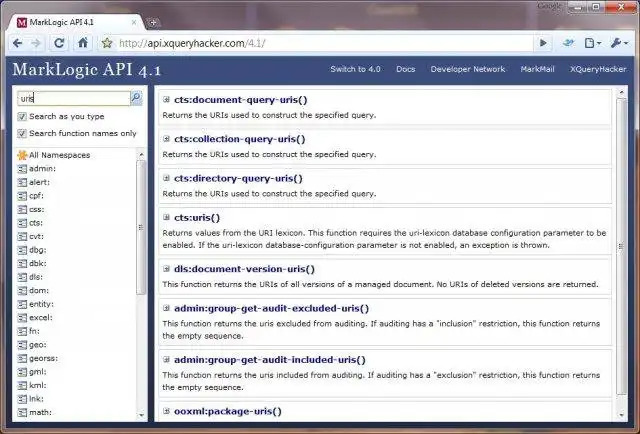Click the browser Back arrow button
This screenshot has height=434, width=640.
[x=18, y=43]
